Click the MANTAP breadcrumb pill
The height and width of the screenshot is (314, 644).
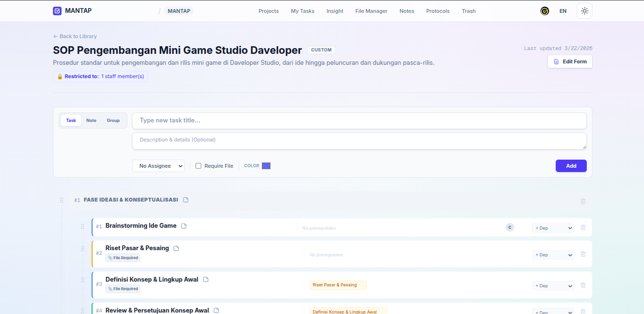tap(179, 11)
